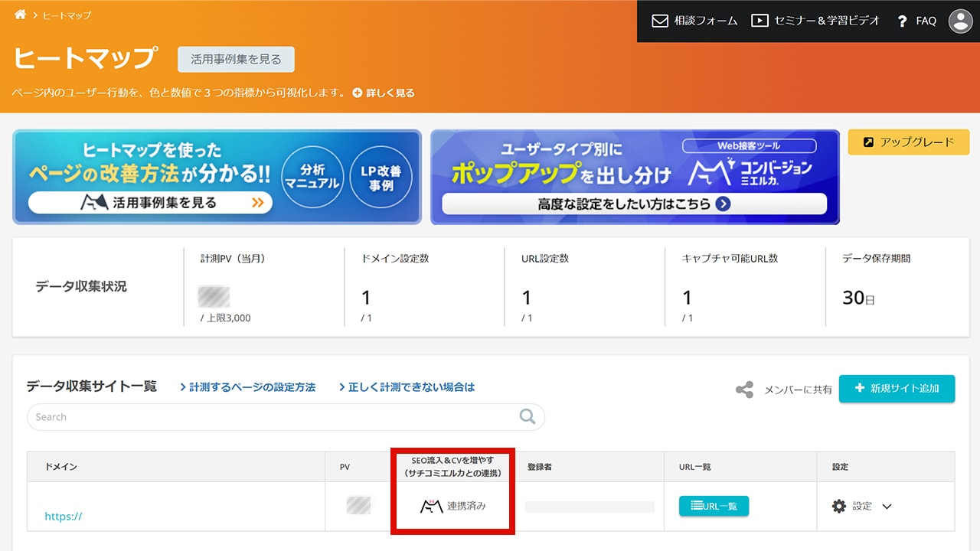Click 計測PV（当月） label
Screen dimensions: 980x551
click(x=234, y=259)
